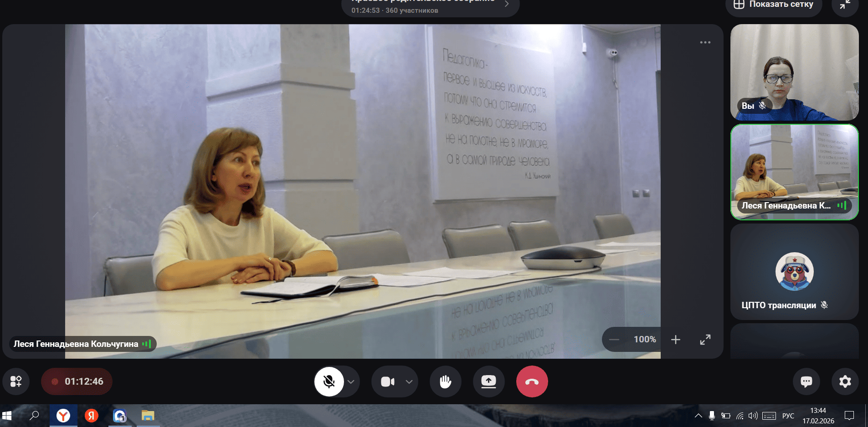The image size is (868, 427).
Task: Toggle the camera off
Action: pos(388,381)
